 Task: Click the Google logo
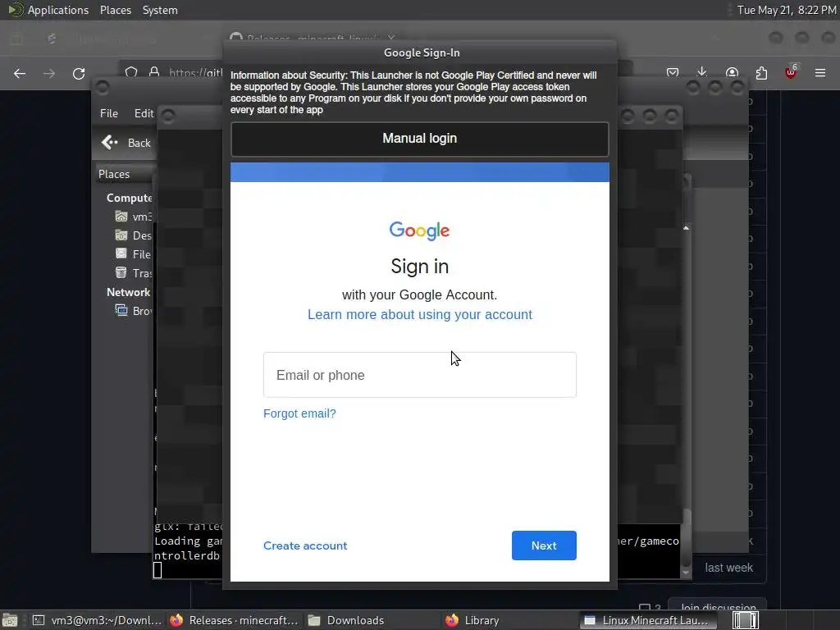pos(419,231)
